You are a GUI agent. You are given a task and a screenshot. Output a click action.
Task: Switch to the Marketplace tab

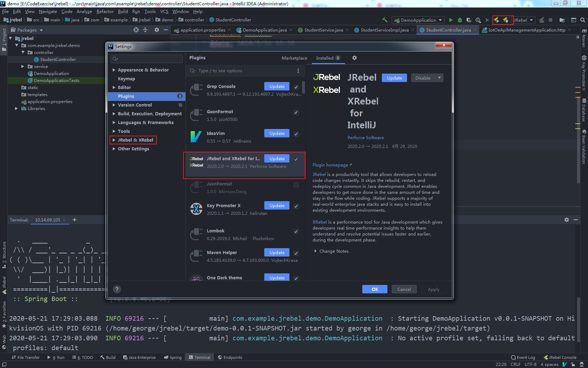(294, 58)
